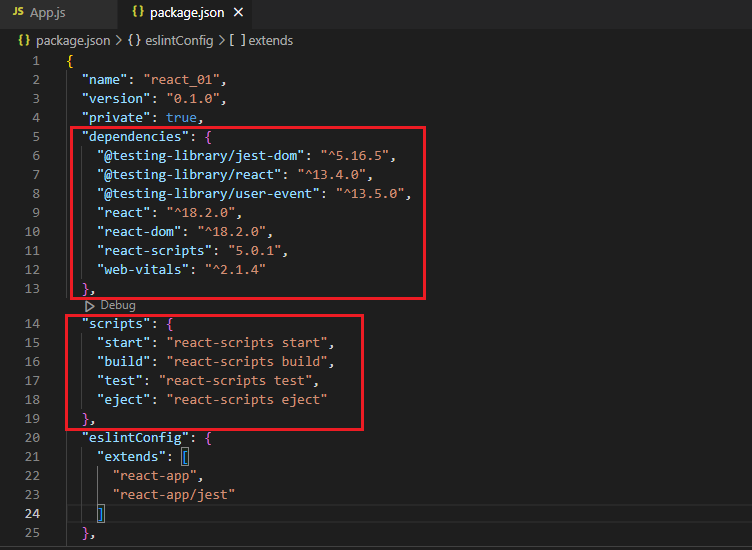
Task: Click the "react-app" string on line 22
Action: (154, 476)
